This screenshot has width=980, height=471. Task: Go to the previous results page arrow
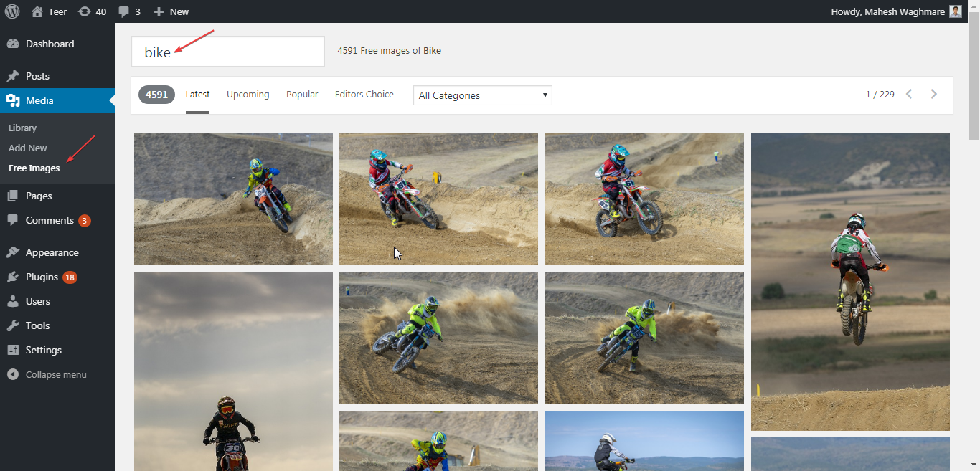909,94
